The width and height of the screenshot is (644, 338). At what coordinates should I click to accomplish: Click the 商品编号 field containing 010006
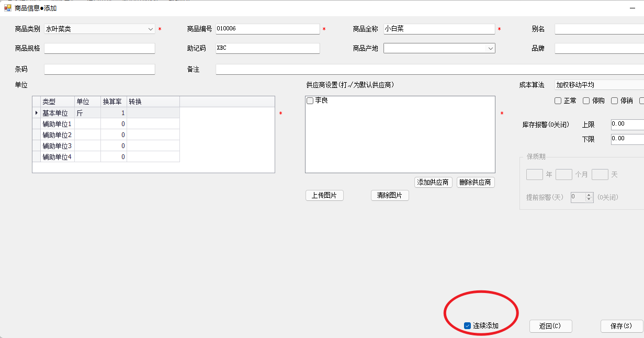267,29
